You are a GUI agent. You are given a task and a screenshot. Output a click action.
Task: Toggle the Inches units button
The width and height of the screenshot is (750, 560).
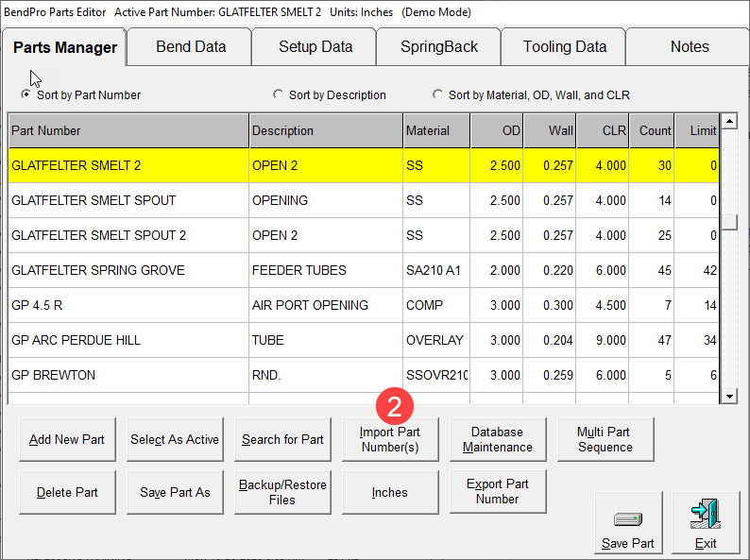point(390,493)
